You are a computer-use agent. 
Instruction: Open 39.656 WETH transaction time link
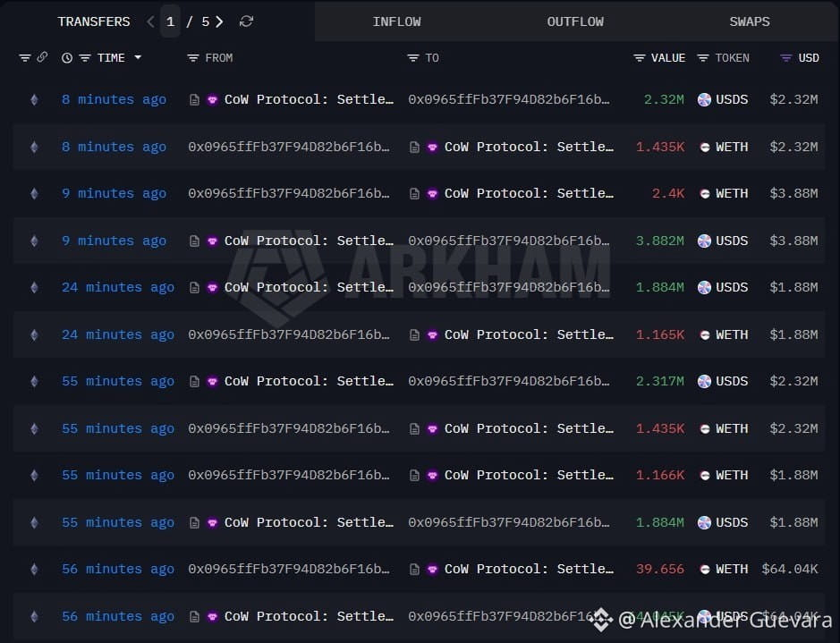click(x=118, y=569)
